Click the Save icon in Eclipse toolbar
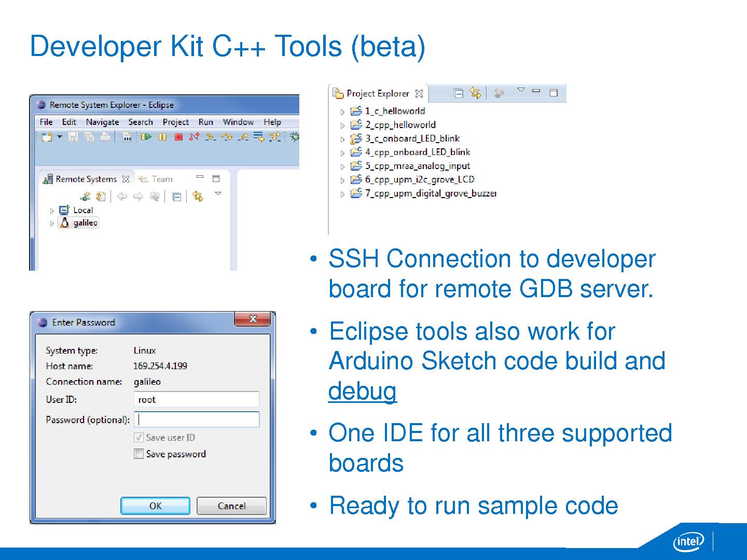The image size is (747, 560). tap(73, 137)
